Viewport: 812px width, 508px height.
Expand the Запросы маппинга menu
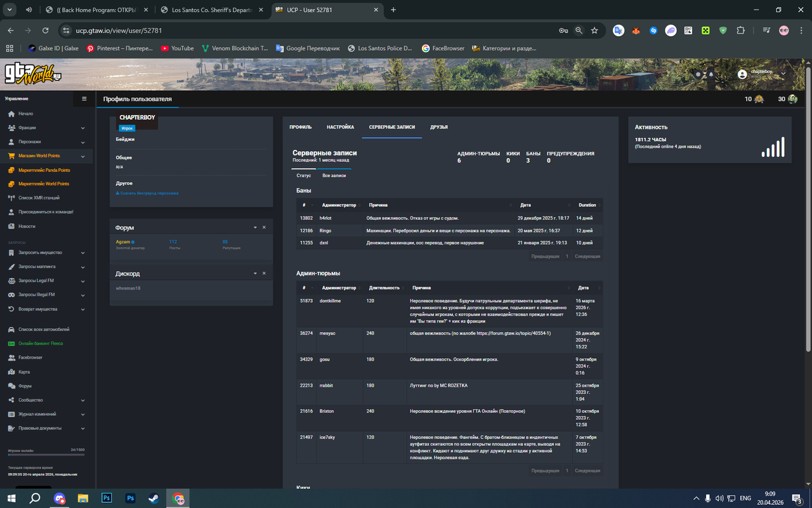pos(83,267)
